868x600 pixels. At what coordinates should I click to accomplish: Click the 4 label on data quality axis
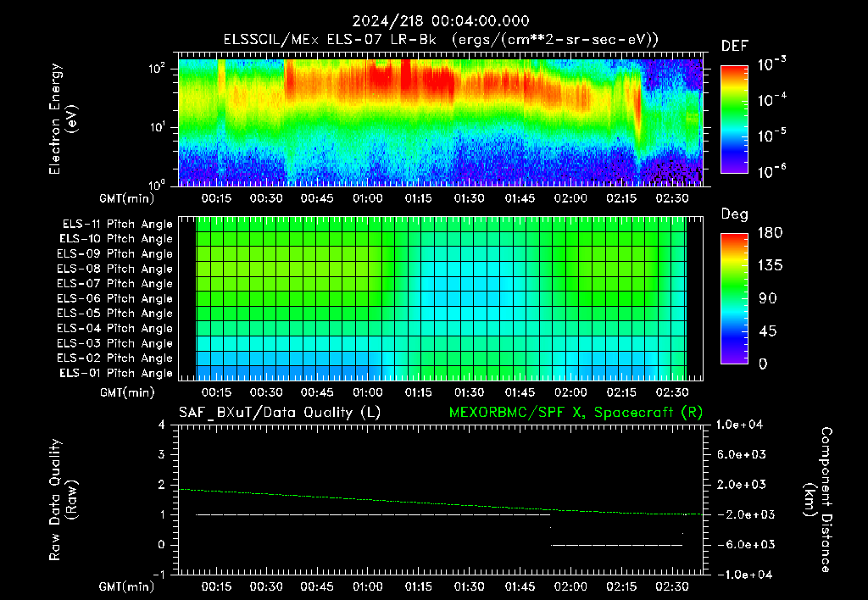point(162,425)
